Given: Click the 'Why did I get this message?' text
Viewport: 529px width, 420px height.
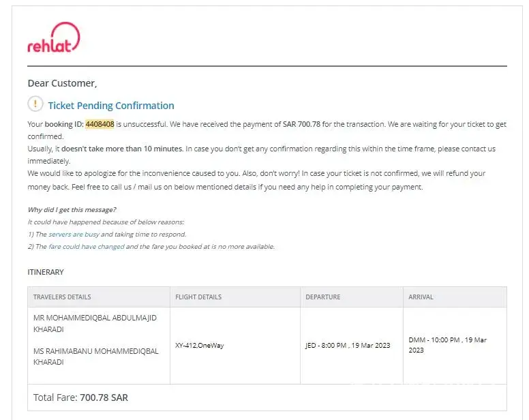Looking at the screenshot, I should click(72, 209).
